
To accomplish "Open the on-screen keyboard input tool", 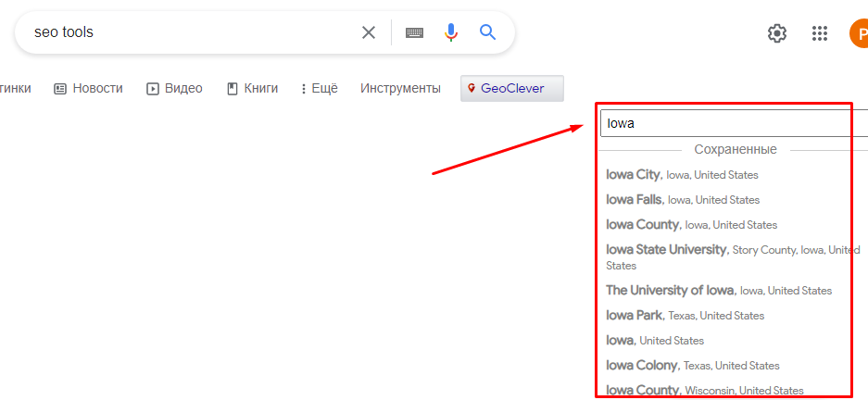I will pyautogui.click(x=415, y=32).
